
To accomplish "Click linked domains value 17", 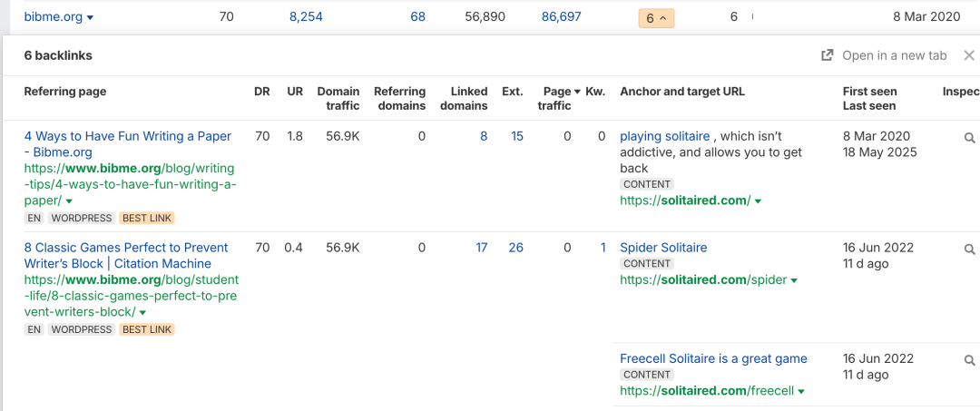I will pyautogui.click(x=481, y=248).
